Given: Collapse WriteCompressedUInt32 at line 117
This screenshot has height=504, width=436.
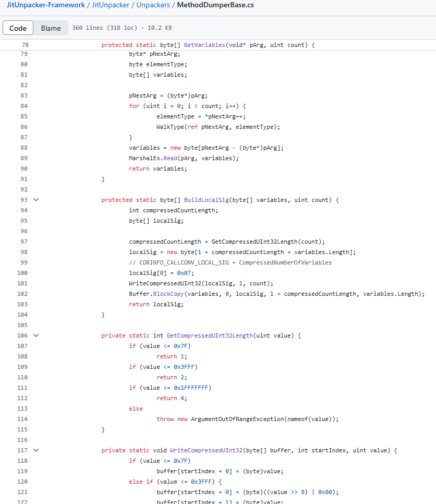Looking at the screenshot, I should click(37, 450).
